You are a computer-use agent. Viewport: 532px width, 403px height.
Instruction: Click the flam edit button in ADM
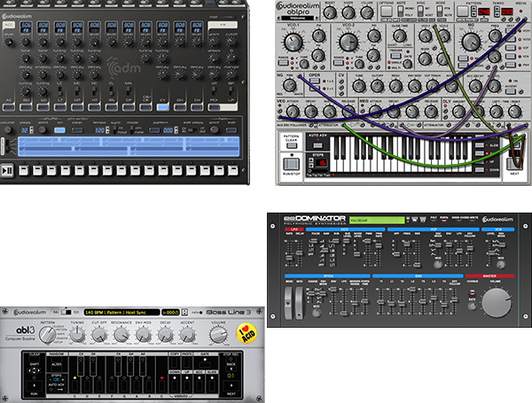pos(231,130)
